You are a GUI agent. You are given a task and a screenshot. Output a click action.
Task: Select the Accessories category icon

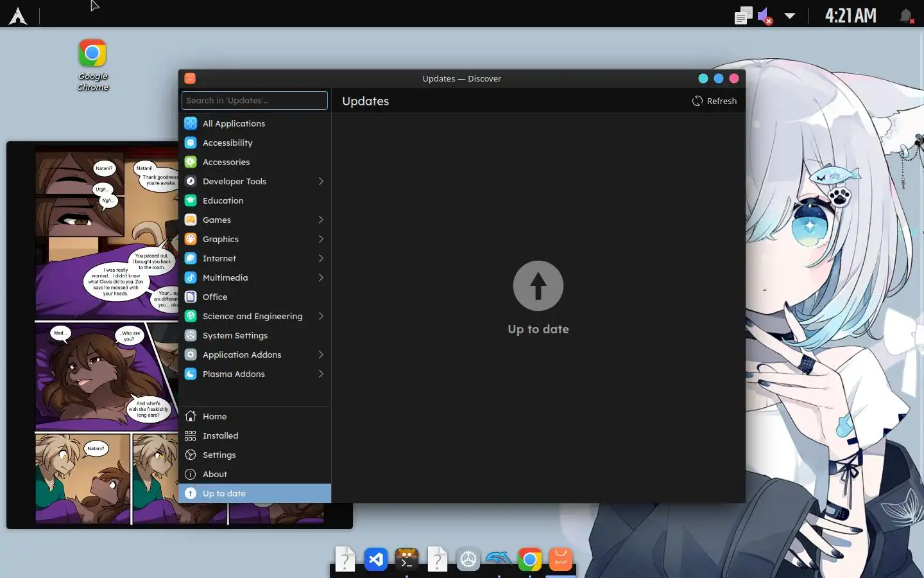pyautogui.click(x=191, y=162)
